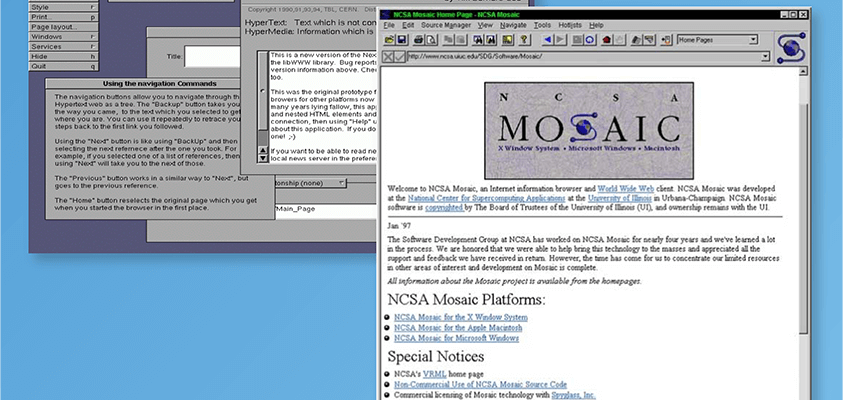
Task: Go to the Home page house icon
Action: coord(606,40)
